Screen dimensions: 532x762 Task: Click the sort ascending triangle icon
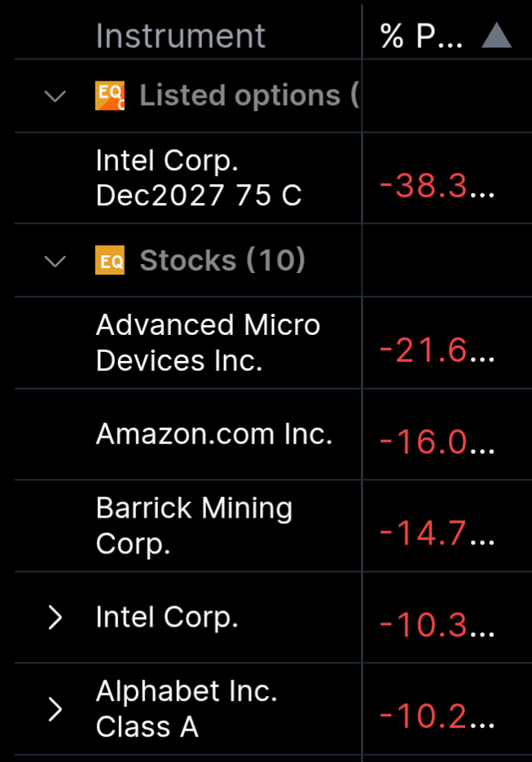pos(496,36)
